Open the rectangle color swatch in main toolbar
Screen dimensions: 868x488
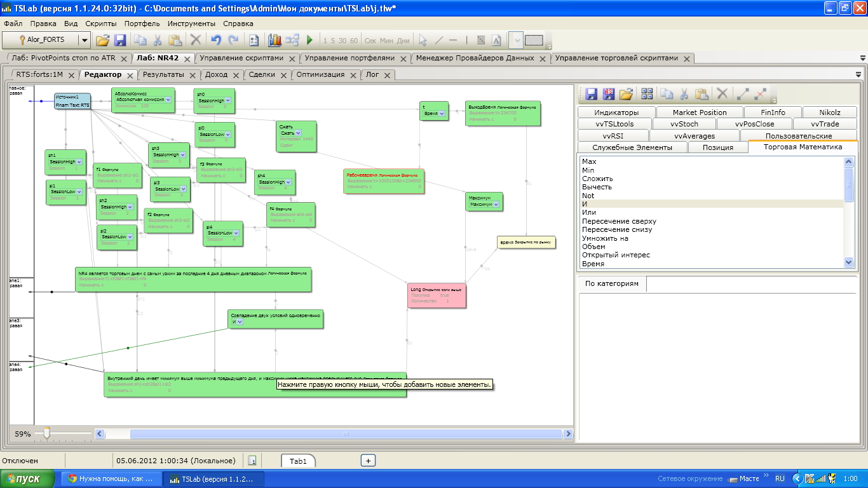coord(534,40)
